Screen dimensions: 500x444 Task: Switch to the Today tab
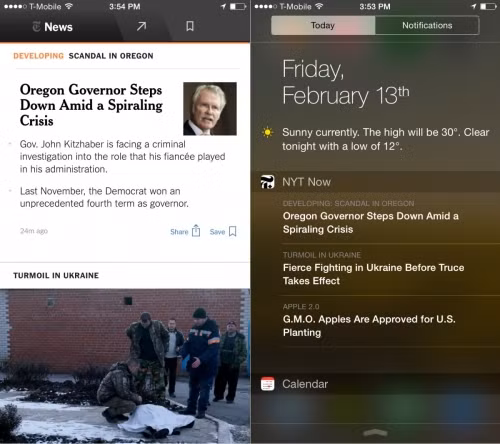(x=323, y=25)
